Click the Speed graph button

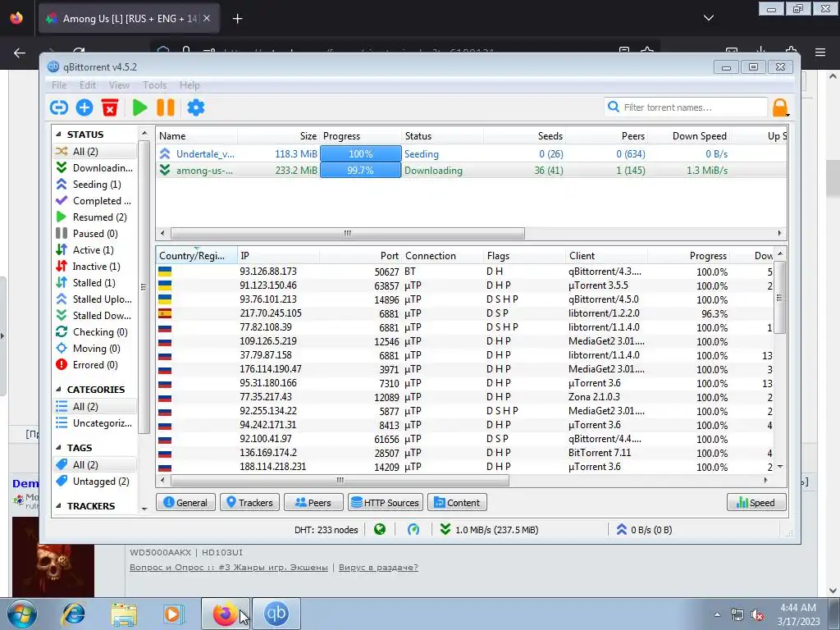(x=756, y=503)
